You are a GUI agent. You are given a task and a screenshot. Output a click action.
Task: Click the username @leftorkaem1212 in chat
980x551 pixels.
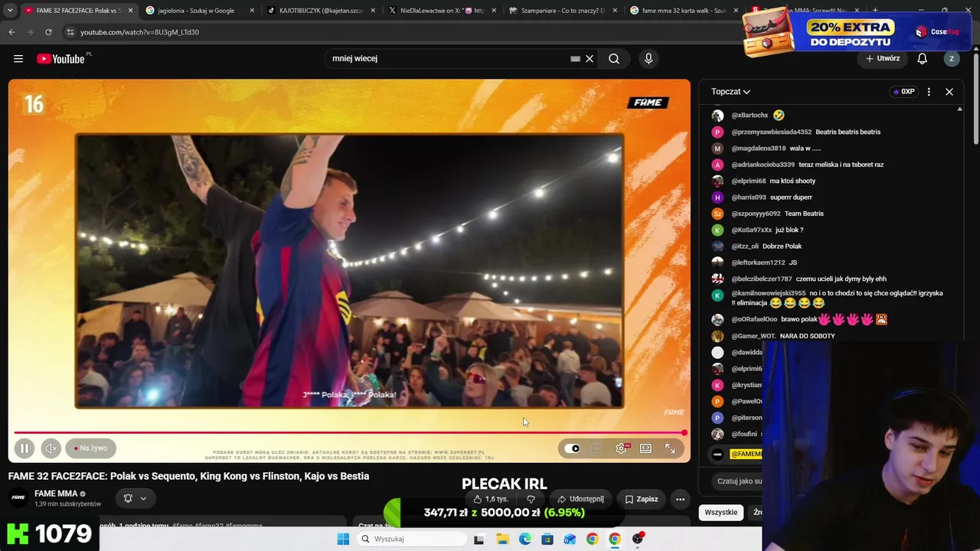pyautogui.click(x=758, y=263)
